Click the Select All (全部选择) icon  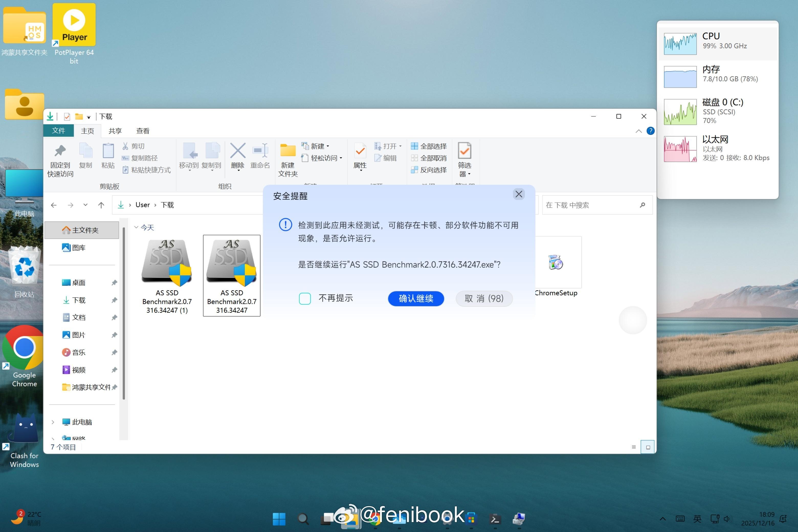point(414,146)
